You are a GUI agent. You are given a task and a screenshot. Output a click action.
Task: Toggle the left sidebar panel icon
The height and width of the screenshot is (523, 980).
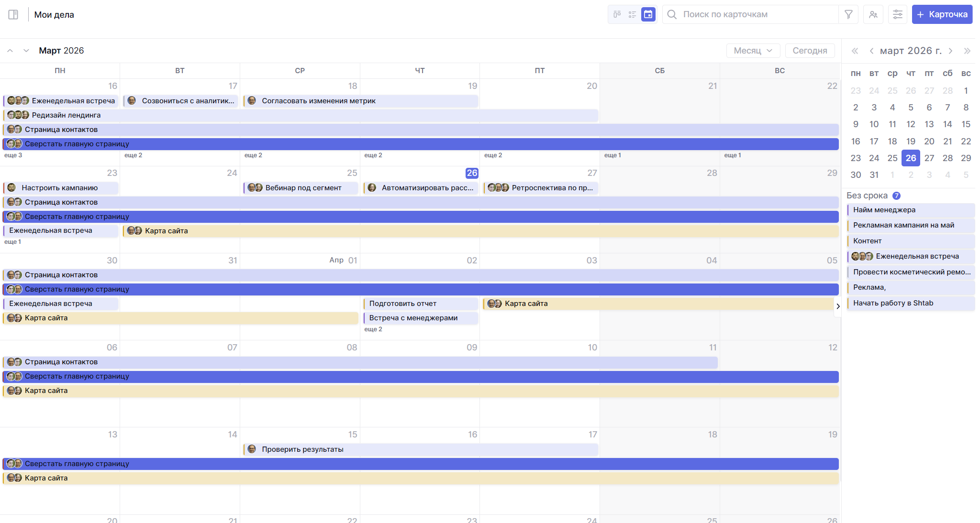coord(13,14)
